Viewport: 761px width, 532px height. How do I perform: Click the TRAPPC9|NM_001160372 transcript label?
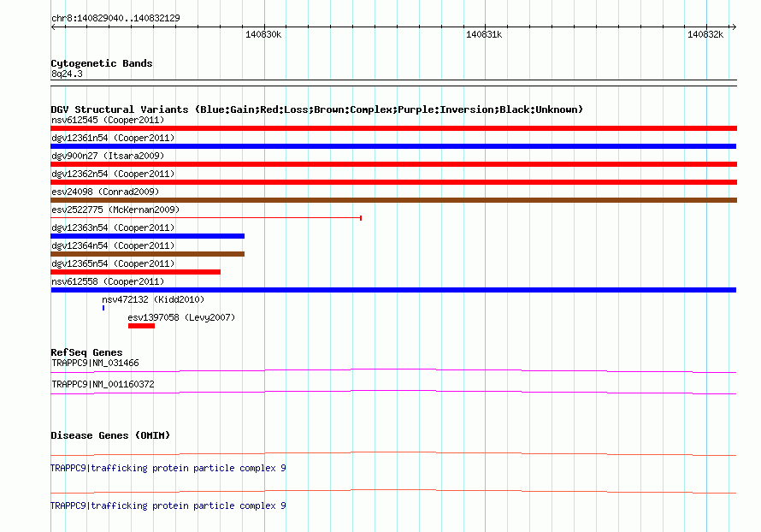pyautogui.click(x=103, y=384)
